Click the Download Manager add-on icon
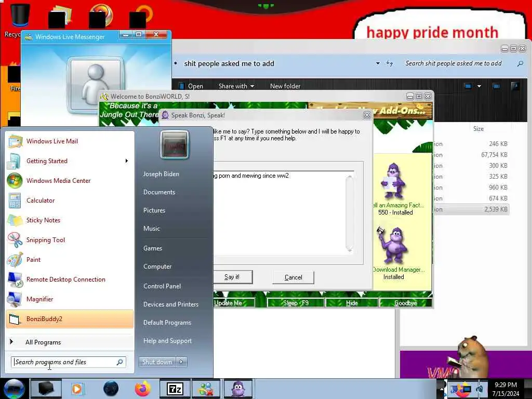Viewport: 532px width, 399px height. pos(393,246)
